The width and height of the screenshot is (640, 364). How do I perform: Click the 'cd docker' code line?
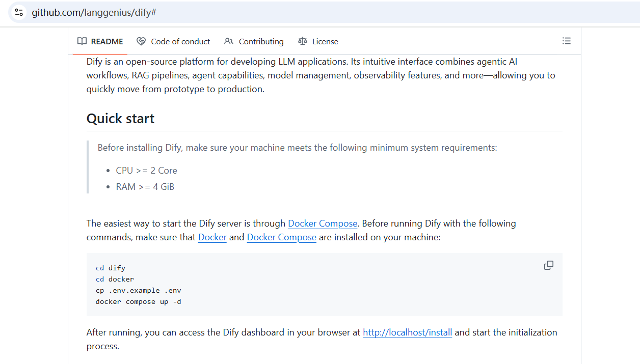pyautogui.click(x=115, y=279)
